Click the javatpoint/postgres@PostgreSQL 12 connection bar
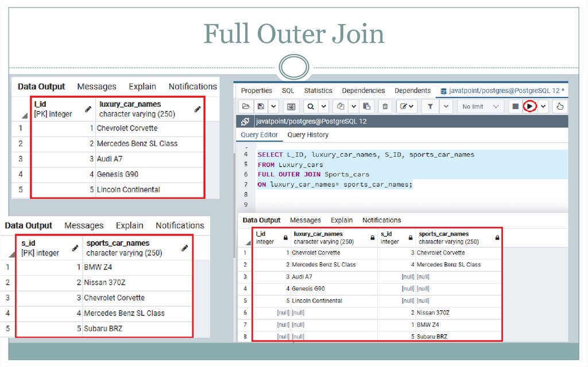 click(x=402, y=122)
